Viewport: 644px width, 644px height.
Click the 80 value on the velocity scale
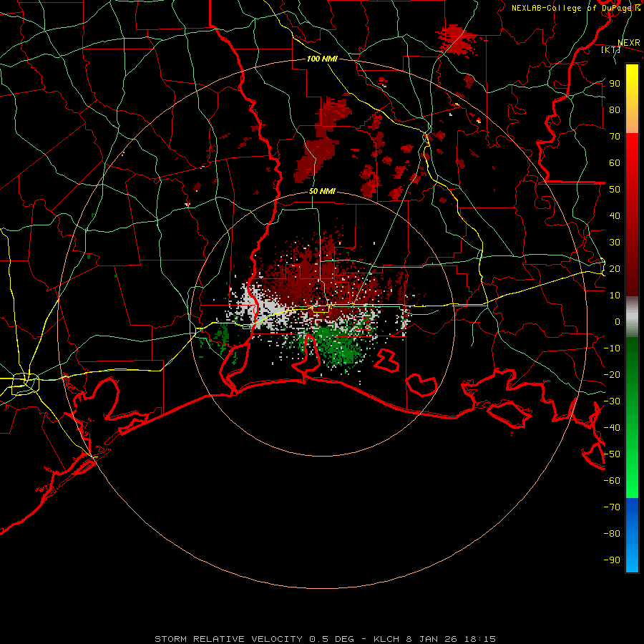[615, 109]
